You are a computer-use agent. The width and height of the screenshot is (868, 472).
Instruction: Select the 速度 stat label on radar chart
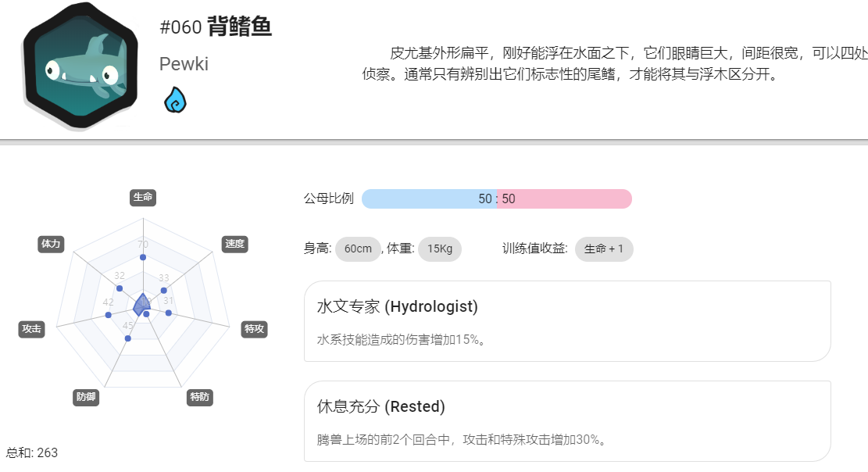point(234,244)
